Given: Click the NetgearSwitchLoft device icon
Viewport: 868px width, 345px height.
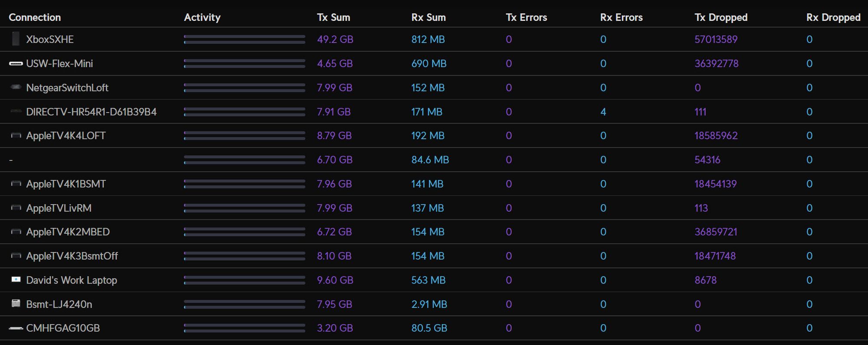Looking at the screenshot, I should (x=16, y=88).
